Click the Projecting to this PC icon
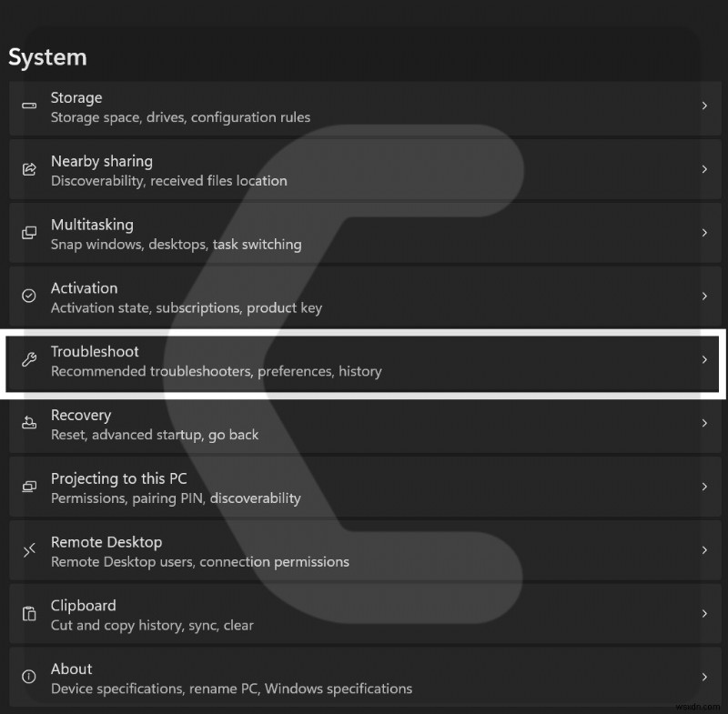 (28, 488)
